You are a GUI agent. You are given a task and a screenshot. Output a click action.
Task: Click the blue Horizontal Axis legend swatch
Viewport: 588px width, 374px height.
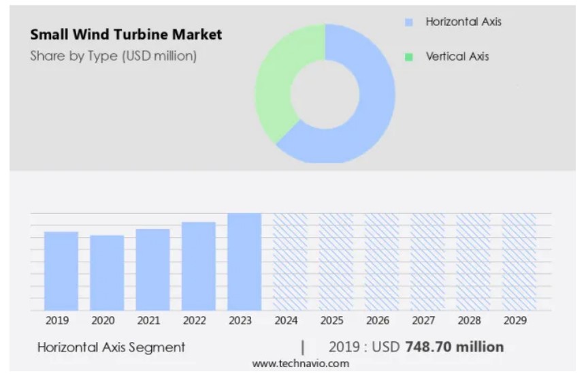[x=409, y=22]
